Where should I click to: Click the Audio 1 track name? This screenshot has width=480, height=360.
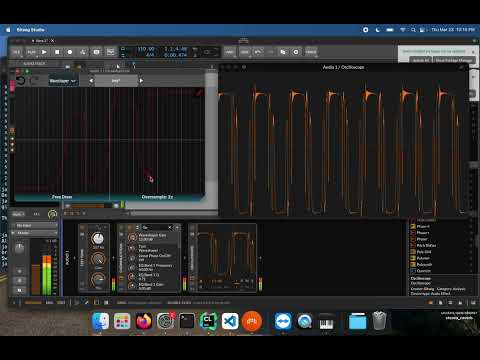tap(18, 214)
